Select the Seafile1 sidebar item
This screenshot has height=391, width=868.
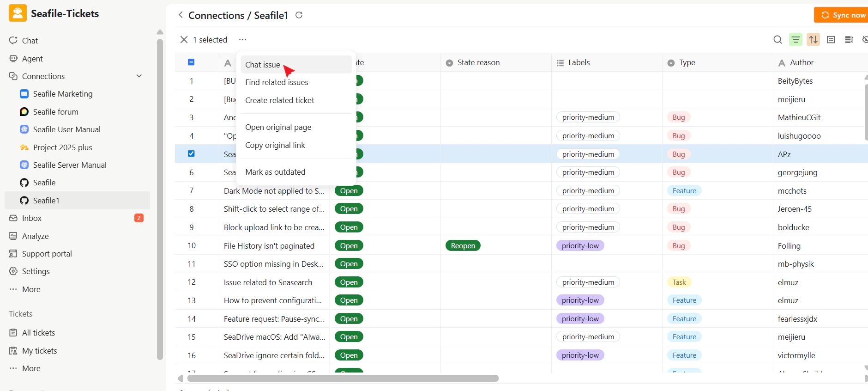(77, 201)
